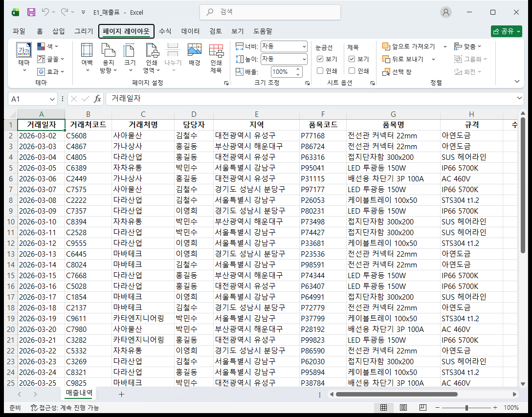The image size is (532, 417).
Task: Uncheck 눈금선 보기 (Gridlines View) checkbox
Action: [320, 59]
